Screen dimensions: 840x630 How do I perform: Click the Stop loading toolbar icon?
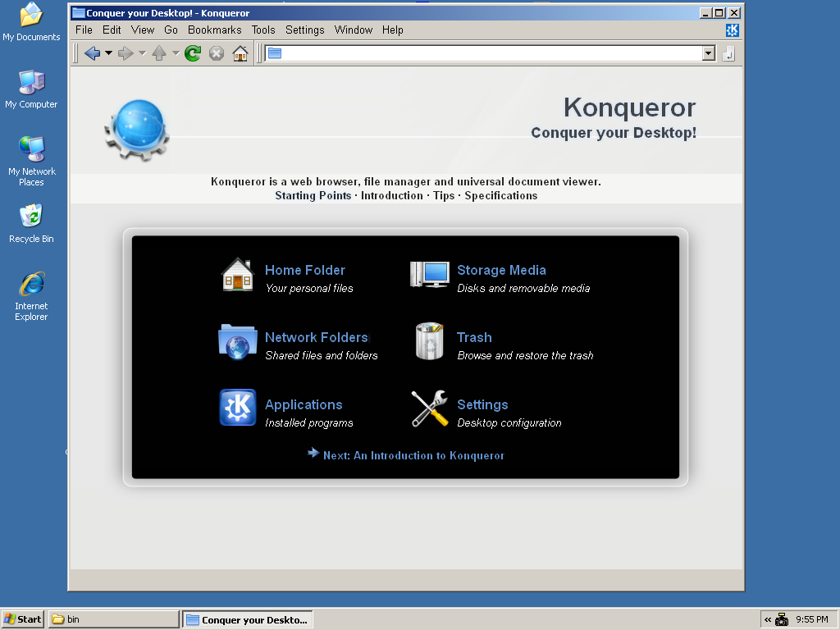point(217,53)
